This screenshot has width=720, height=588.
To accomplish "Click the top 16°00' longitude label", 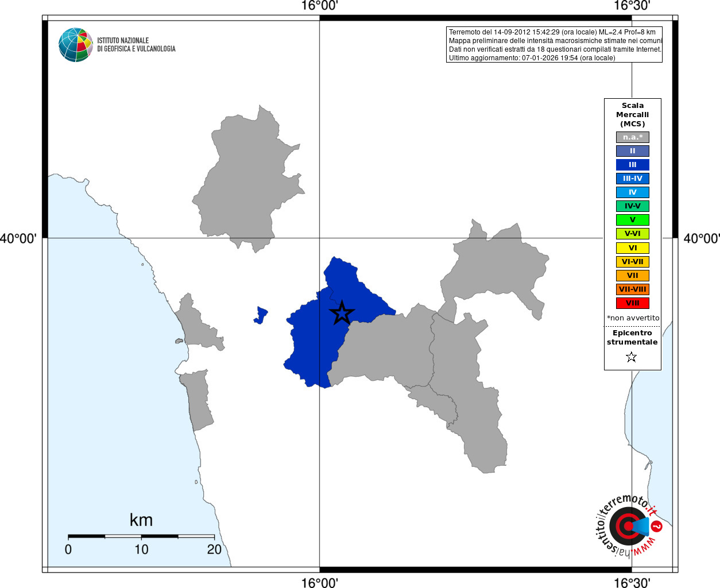I will [320, 6].
